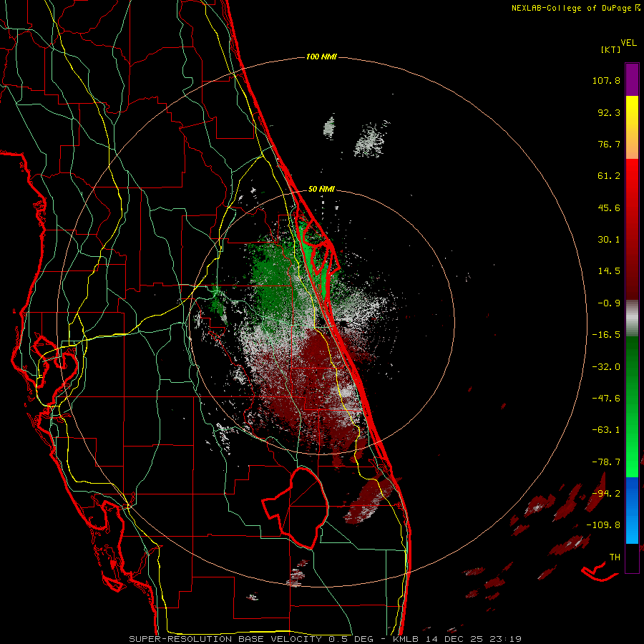Click the SUPER-RESOLUTION BASE VELOCITY caption

pos(225,639)
